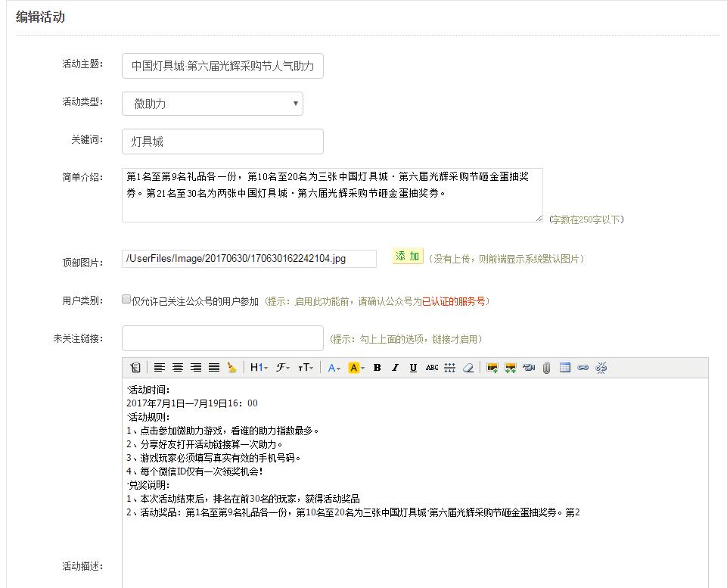The height and width of the screenshot is (588, 727).
Task: Open the font family dropdown
Action: coord(283,368)
